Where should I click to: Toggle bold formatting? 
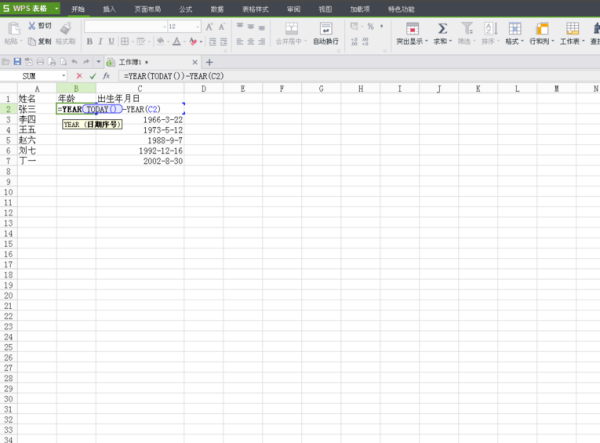coord(89,41)
